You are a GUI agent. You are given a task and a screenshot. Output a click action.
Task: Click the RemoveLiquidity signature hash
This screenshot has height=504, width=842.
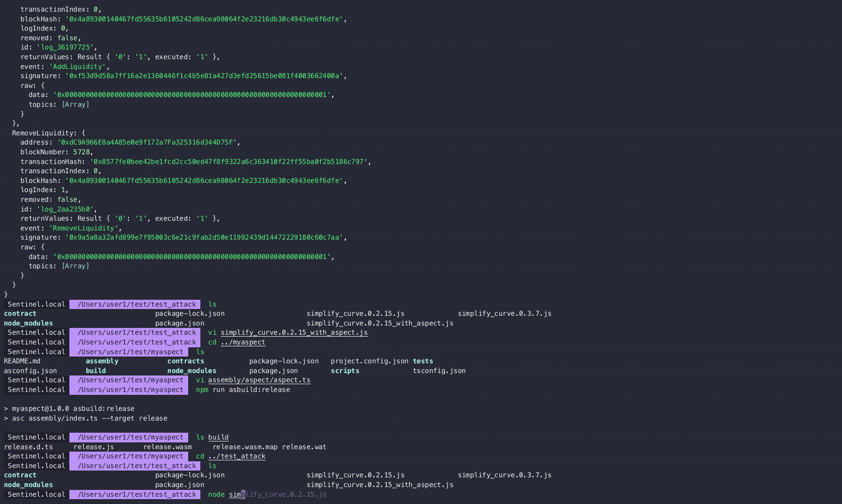(x=206, y=237)
